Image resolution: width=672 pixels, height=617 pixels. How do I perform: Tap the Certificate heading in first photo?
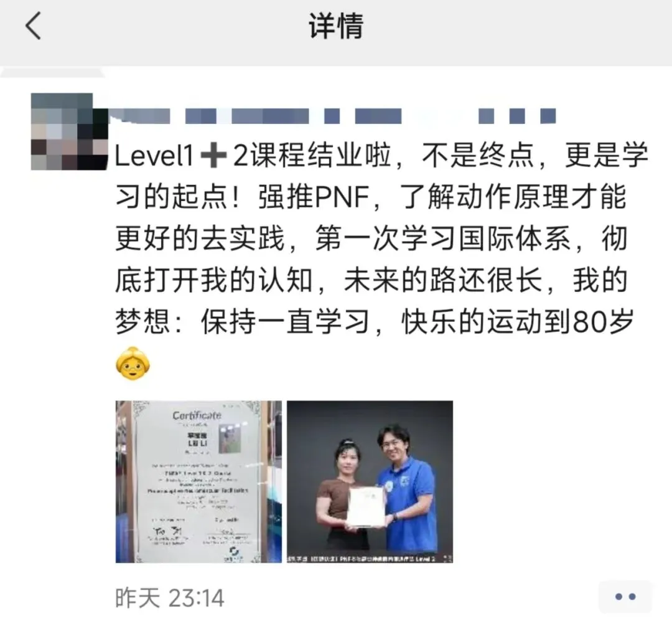click(x=197, y=415)
